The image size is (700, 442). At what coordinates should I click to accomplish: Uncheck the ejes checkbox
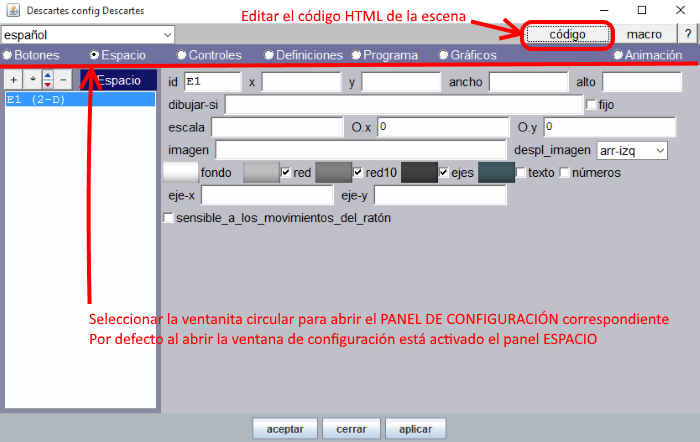click(443, 172)
